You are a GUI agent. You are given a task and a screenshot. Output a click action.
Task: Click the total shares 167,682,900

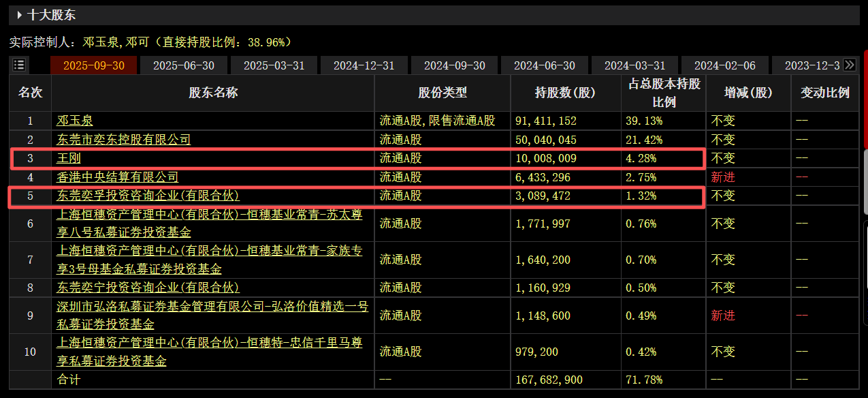click(x=549, y=380)
